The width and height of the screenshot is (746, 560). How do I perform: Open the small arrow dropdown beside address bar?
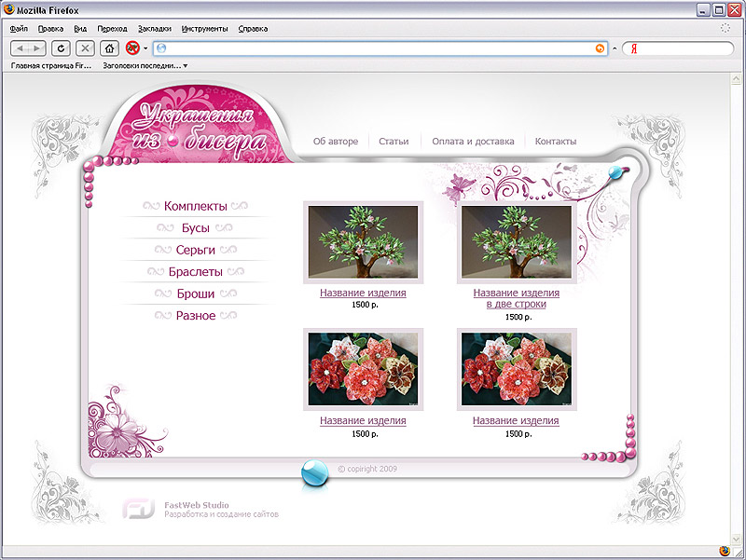615,48
